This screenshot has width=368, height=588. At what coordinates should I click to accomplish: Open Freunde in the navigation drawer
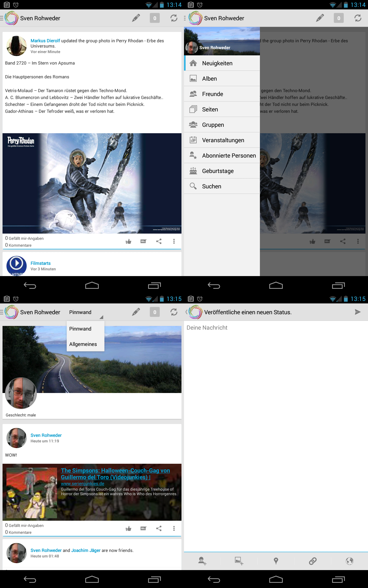point(222,94)
